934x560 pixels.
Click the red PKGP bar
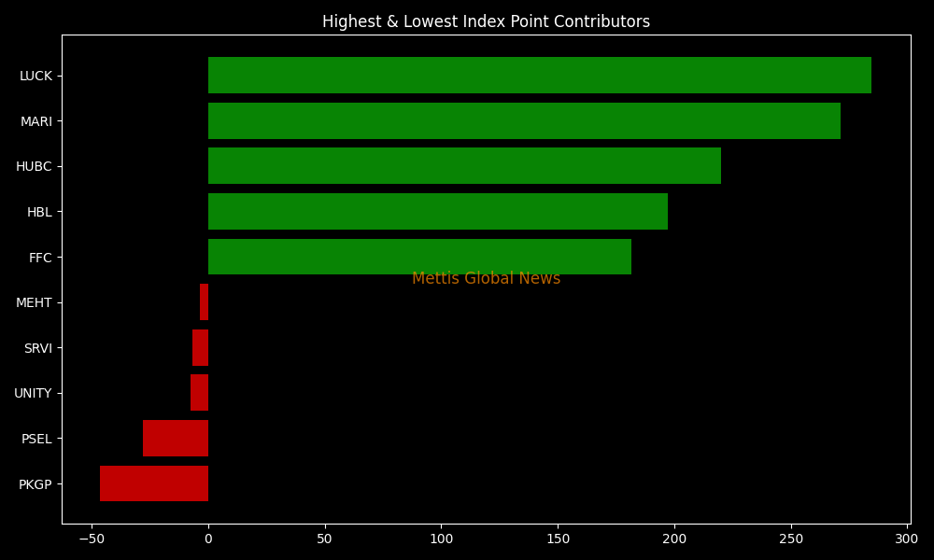(x=154, y=483)
